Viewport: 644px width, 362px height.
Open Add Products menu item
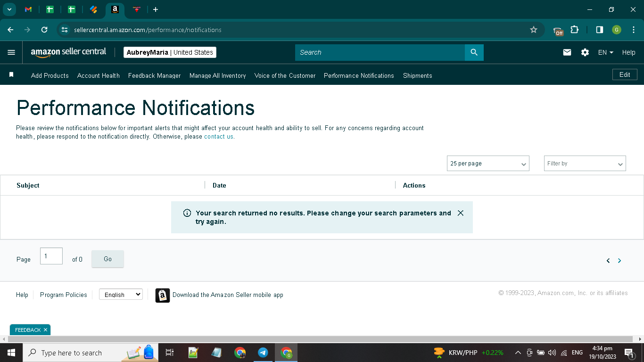[50, 75]
